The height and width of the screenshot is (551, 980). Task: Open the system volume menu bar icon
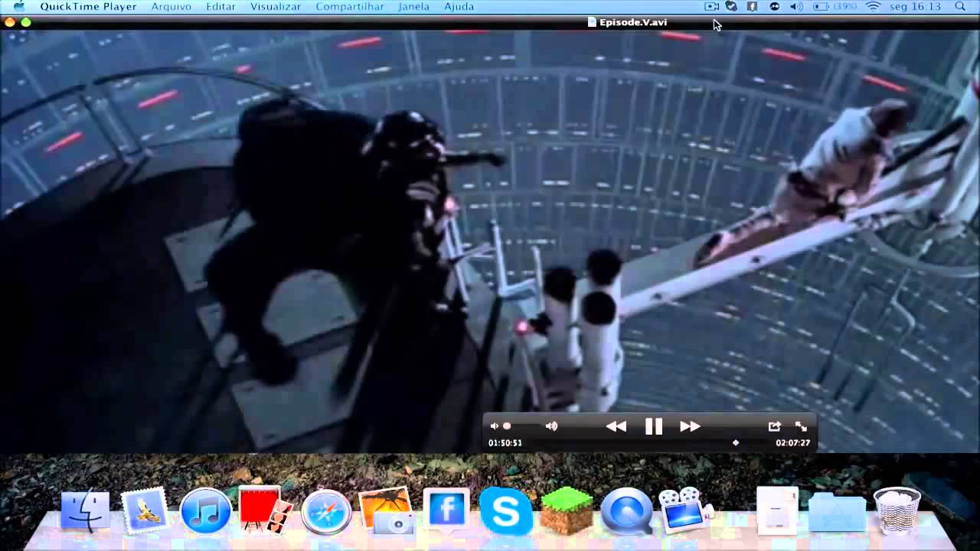click(x=796, y=6)
